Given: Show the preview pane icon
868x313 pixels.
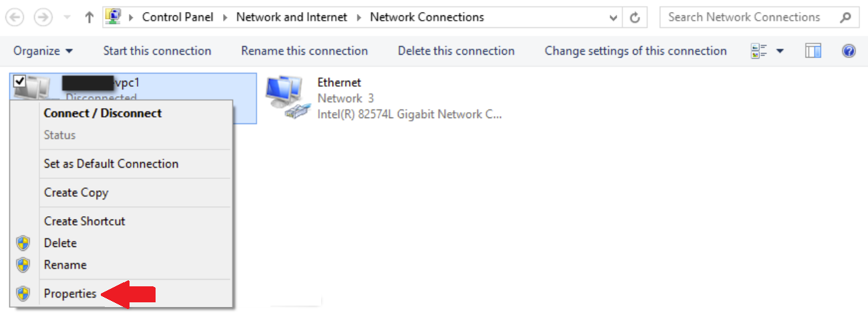Looking at the screenshot, I should [813, 51].
